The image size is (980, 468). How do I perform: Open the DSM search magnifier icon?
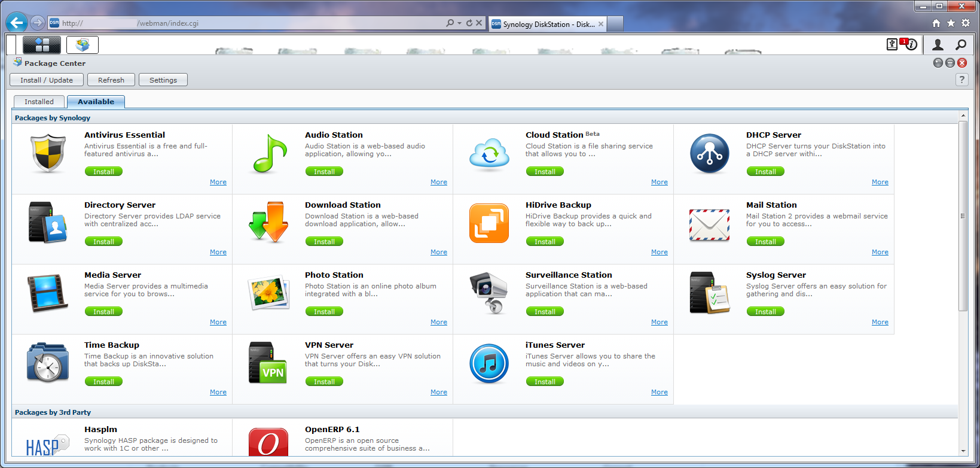[x=961, y=44]
